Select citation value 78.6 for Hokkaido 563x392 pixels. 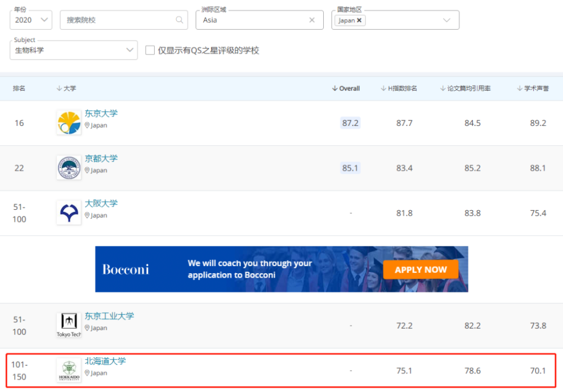pyautogui.click(x=472, y=371)
